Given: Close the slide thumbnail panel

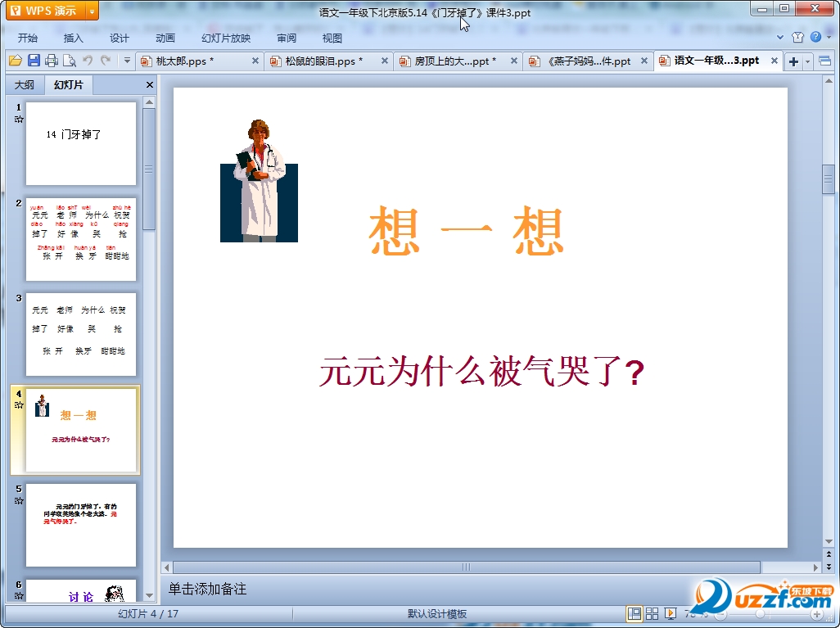Looking at the screenshot, I should coord(150,84).
